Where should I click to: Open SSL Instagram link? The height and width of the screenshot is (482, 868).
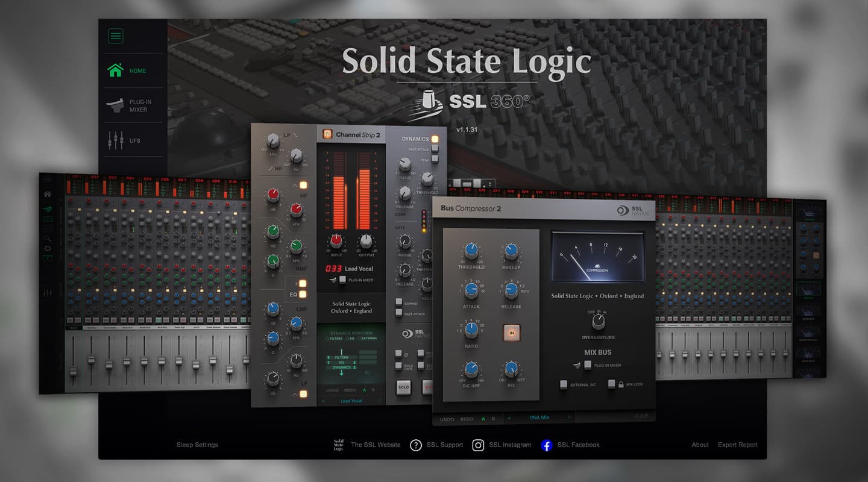click(510, 445)
